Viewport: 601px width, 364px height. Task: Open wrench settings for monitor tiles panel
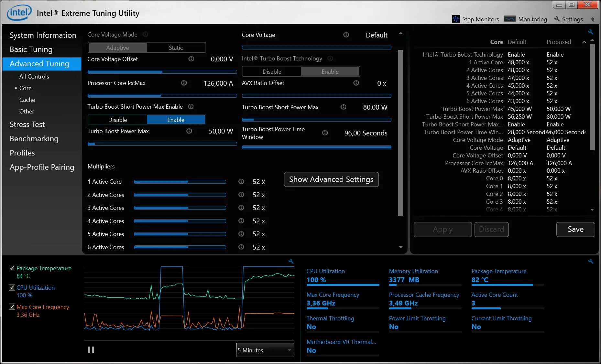click(x=591, y=261)
